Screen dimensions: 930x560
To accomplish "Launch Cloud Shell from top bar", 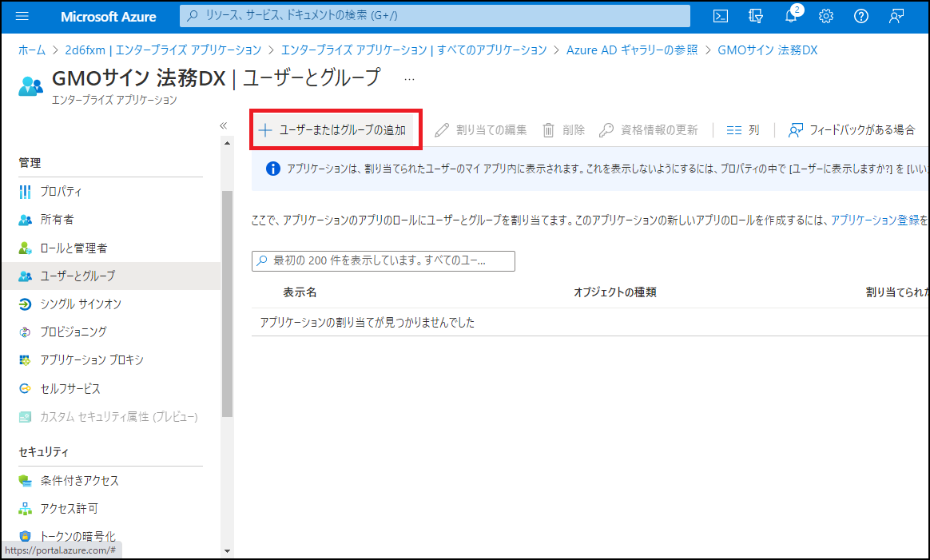I will click(x=720, y=16).
